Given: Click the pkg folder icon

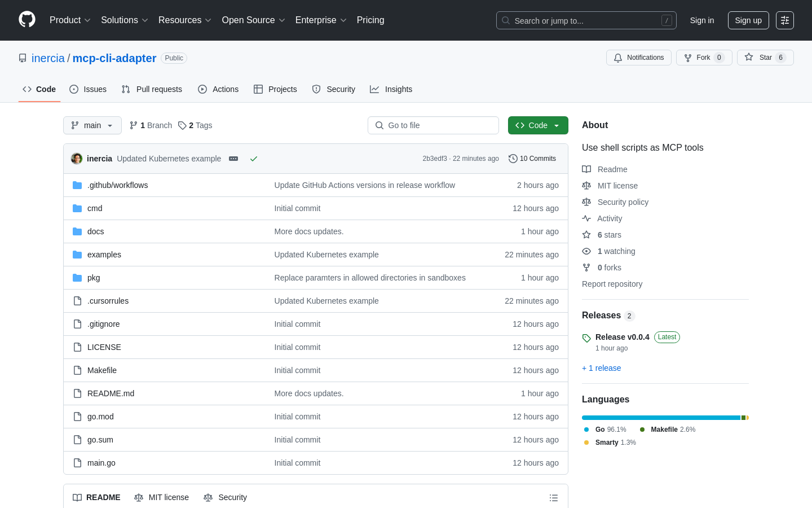Looking at the screenshot, I should 77,278.
